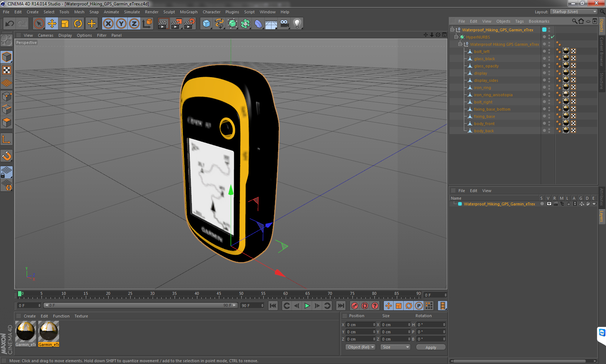
Task: Collapse nested Waterproof Hiking GPS Garmin_eTrex node
Action: point(460,44)
